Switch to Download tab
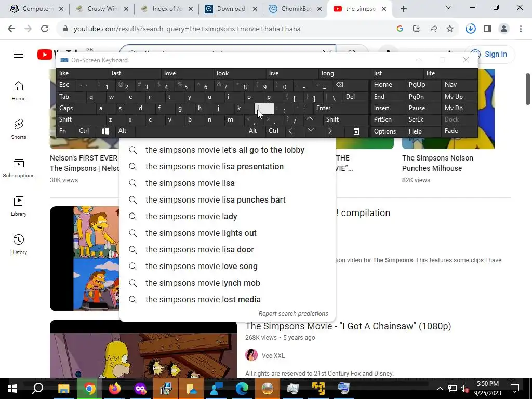This screenshot has height=399, width=532. click(x=231, y=9)
